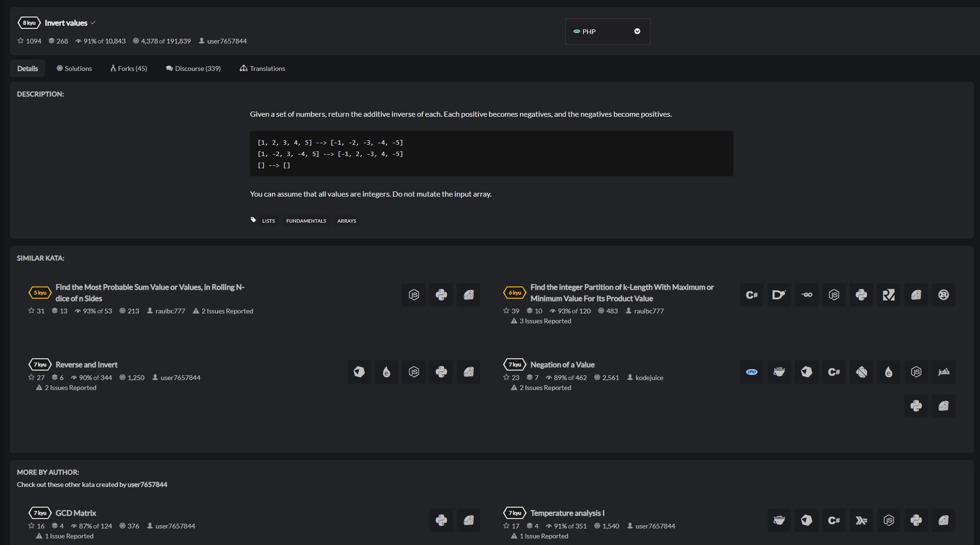Switch to the Solutions tab

tap(74, 69)
